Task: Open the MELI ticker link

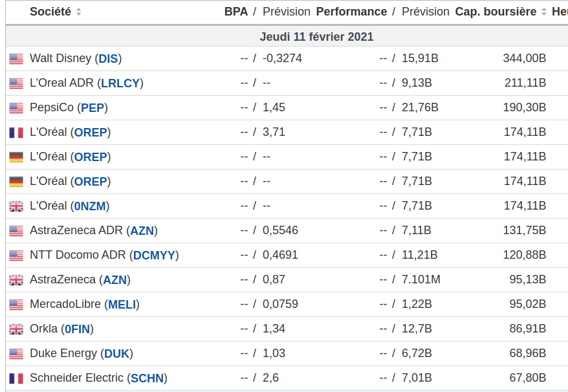Action: 122,304
